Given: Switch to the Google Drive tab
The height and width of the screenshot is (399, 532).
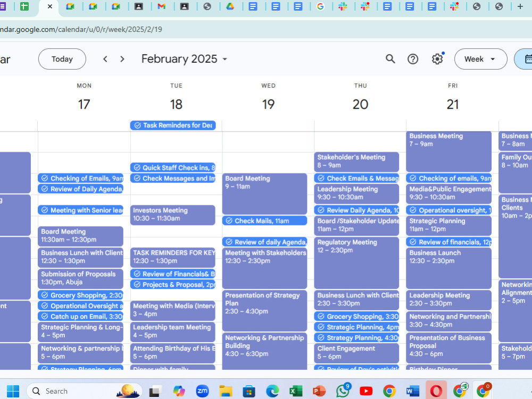Looking at the screenshot, I should pyautogui.click(x=230, y=6).
